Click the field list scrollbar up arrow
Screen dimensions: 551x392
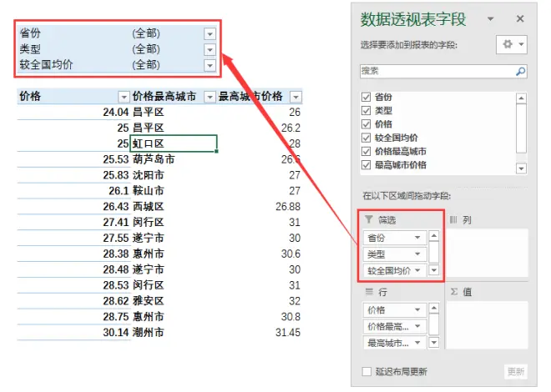click(521, 98)
